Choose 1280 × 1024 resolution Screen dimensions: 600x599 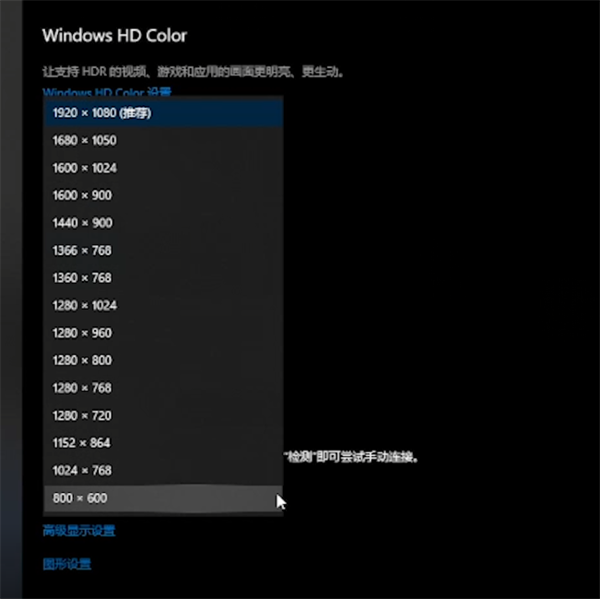coord(163,305)
